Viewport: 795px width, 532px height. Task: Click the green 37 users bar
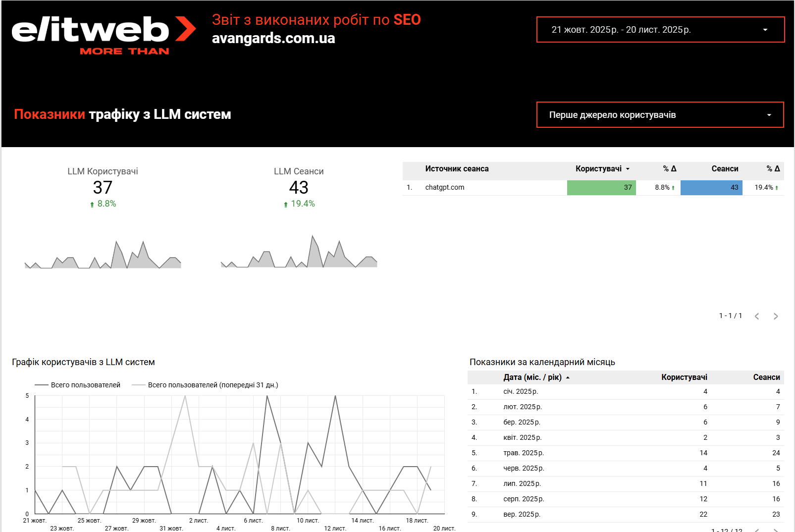pos(601,188)
